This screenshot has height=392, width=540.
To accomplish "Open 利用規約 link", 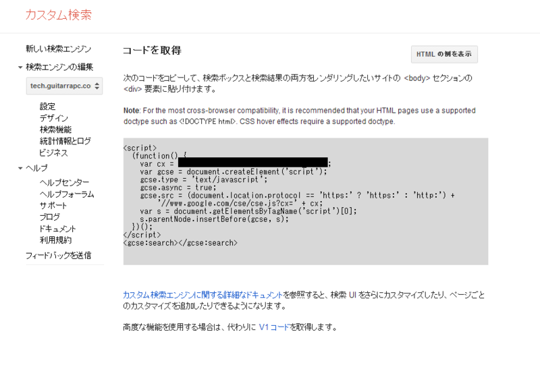I will click(x=56, y=240).
